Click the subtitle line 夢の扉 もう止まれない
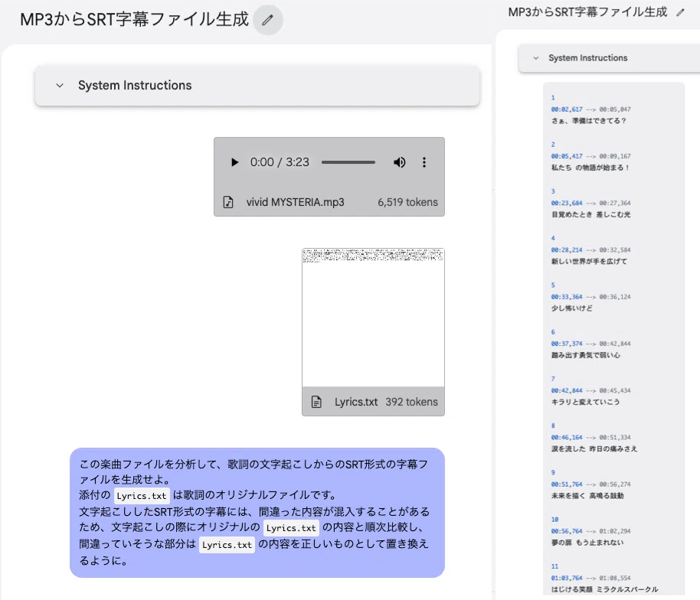Image resolution: width=700 pixels, height=600 pixels. (x=587, y=543)
